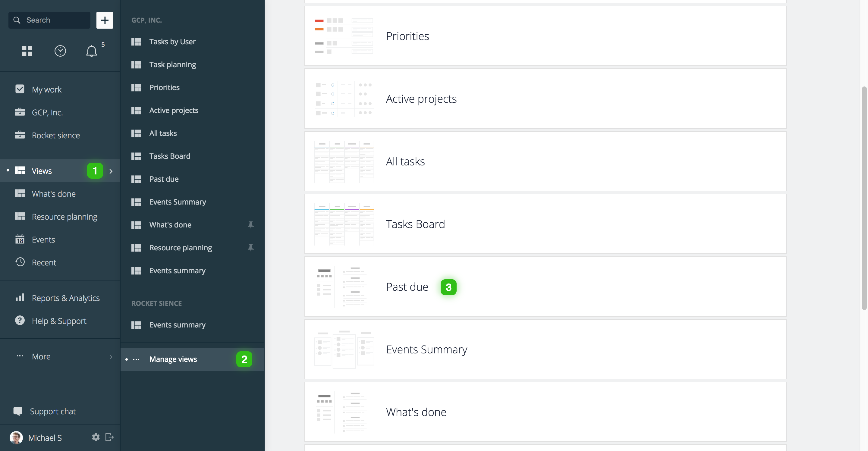Open What's done in left sidebar
The image size is (868, 451).
60,194
